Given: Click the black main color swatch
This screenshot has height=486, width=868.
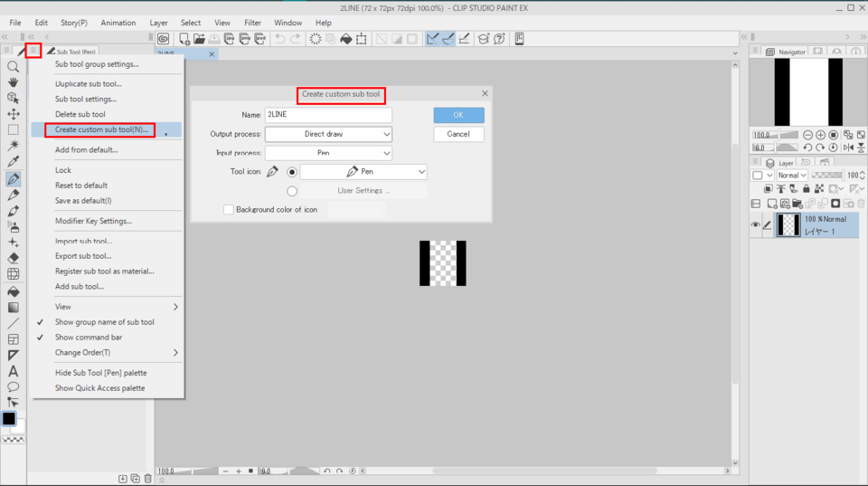Looking at the screenshot, I should [9, 418].
